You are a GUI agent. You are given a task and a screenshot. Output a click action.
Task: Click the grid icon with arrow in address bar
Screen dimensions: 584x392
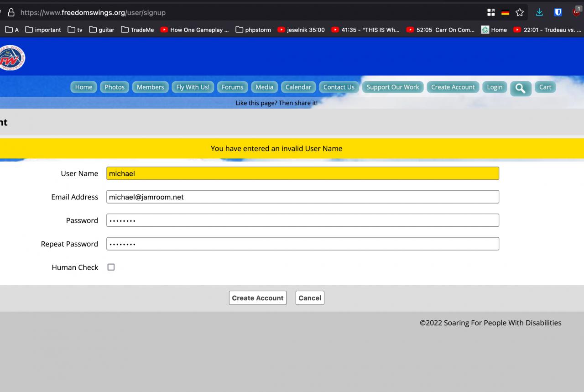click(491, 13)
